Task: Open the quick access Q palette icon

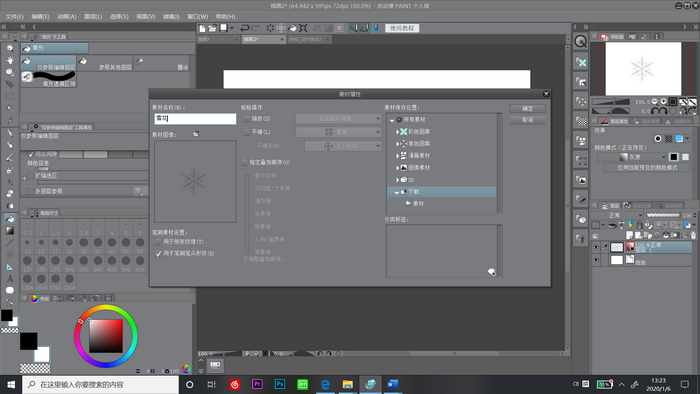Action: (x=580, y=41)
